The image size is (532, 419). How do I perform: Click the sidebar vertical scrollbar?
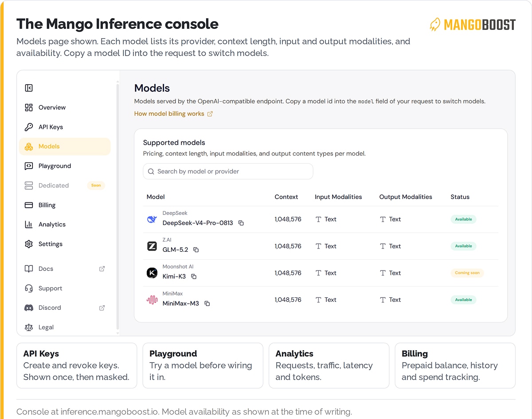[x=117, y=206]
